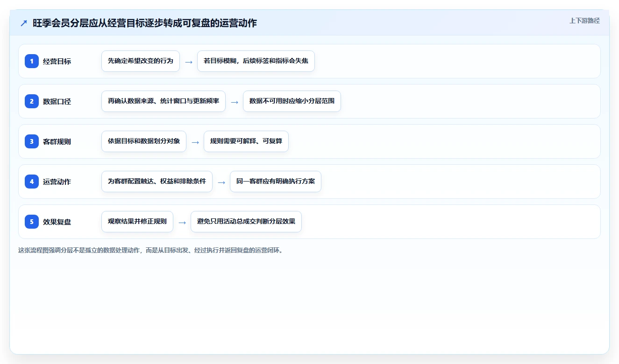
Task: Select the 依据目标和数据划分对象 box
Action: pos(144,141)
